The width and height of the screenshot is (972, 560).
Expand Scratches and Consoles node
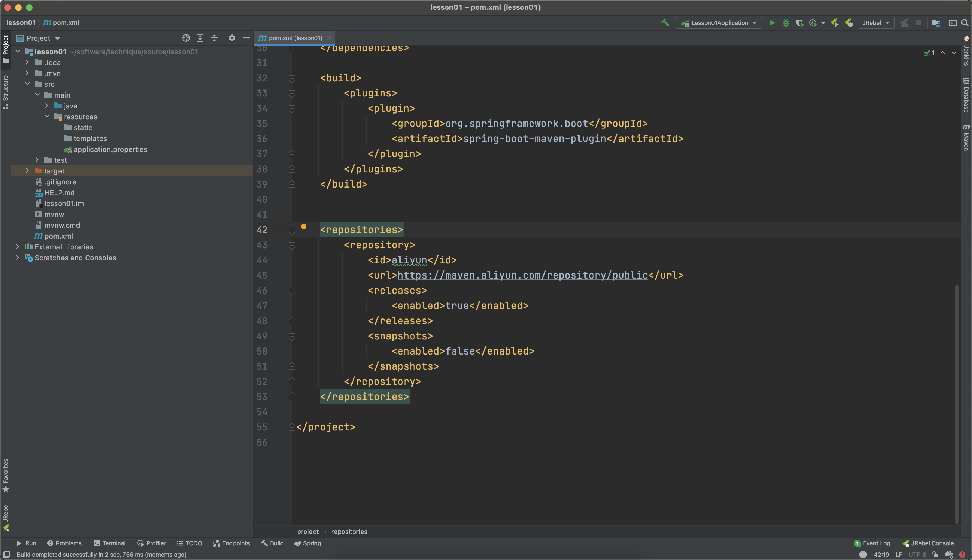(x=17, y=257)
